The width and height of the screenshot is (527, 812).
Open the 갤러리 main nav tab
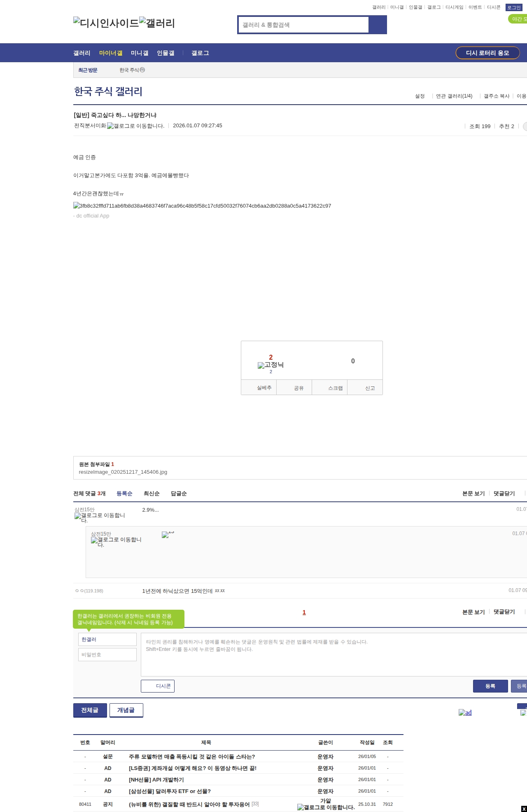(82, 53)
